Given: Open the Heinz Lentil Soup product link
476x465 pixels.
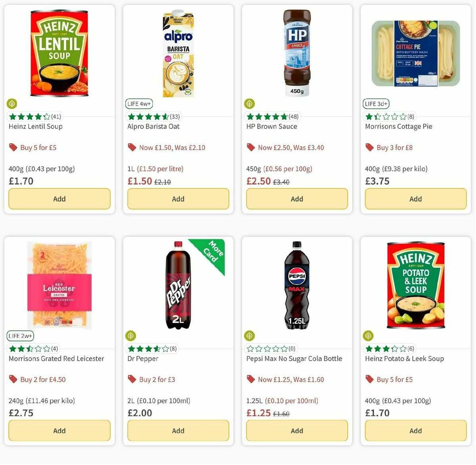Looking at the screenshot, I should (x=35, y=126).
